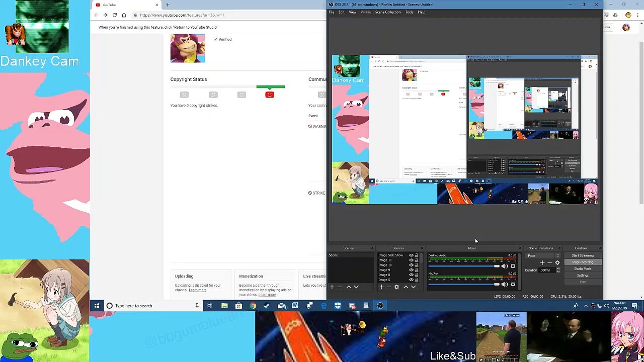This screenshot has height=362, width=644.
Task: Open the Fade transition dropdown
Action: 543,255
